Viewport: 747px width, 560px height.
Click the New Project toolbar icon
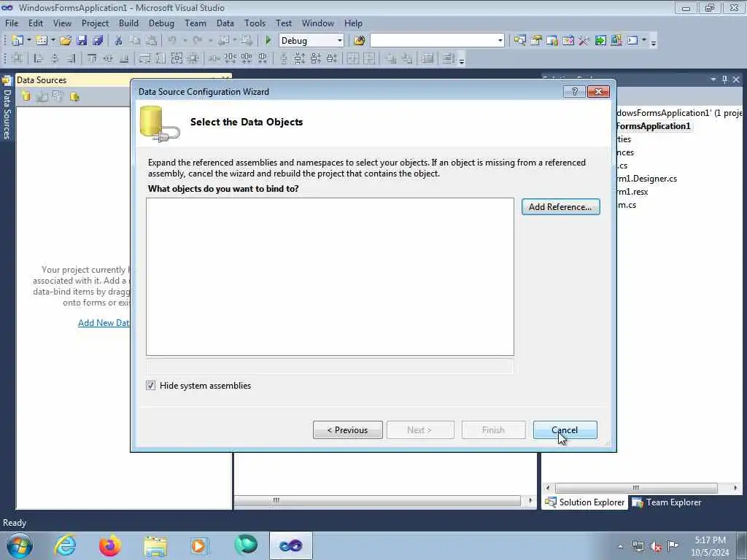(x=18, y=41)
